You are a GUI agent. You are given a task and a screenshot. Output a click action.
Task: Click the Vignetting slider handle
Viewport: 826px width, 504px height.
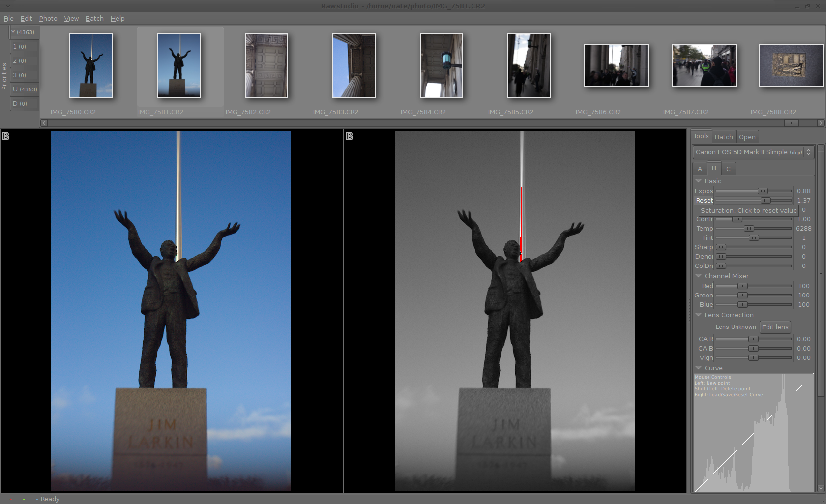(x=753, y=357)
